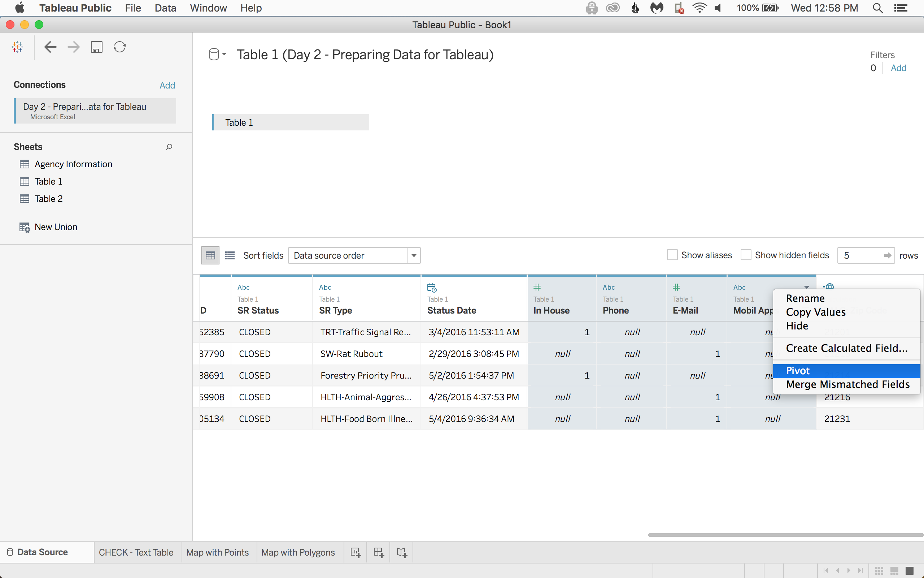
Task: Open Mobil App column dropdown arrow
Action: coord(806,287)
